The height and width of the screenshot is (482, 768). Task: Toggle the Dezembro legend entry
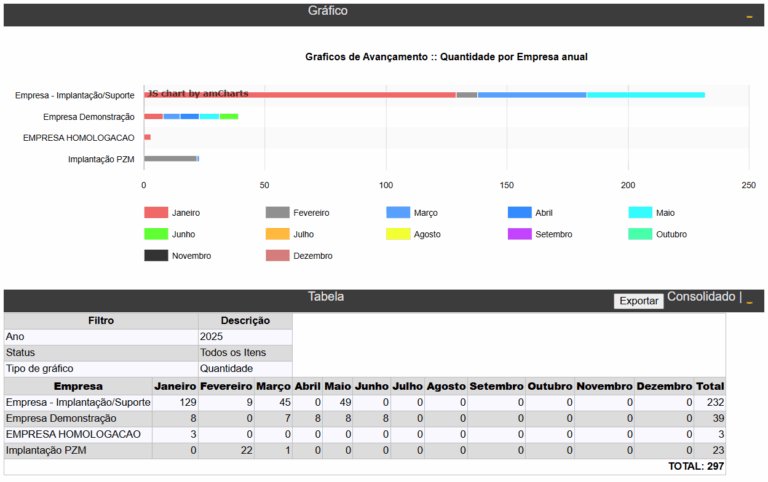[x=278, y=255]
